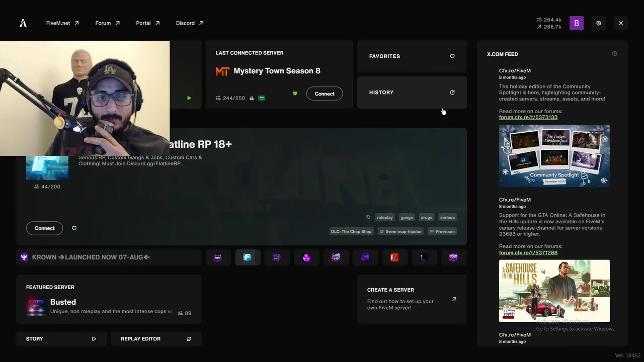
Task: Open the Replay Editor
Action: click(x=156, y=339)
